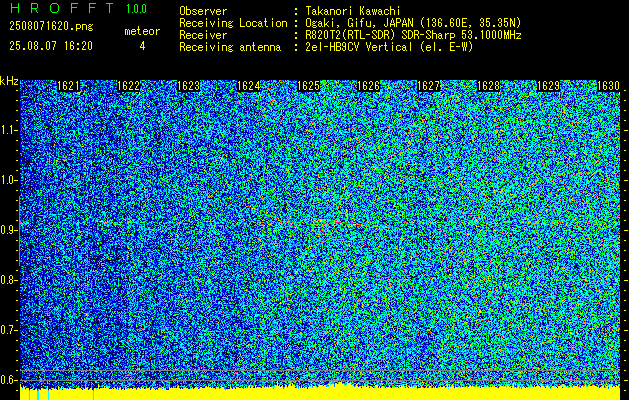629x400 pixels.
Task: Click the meteor count 4
Action: pos(142,46)
